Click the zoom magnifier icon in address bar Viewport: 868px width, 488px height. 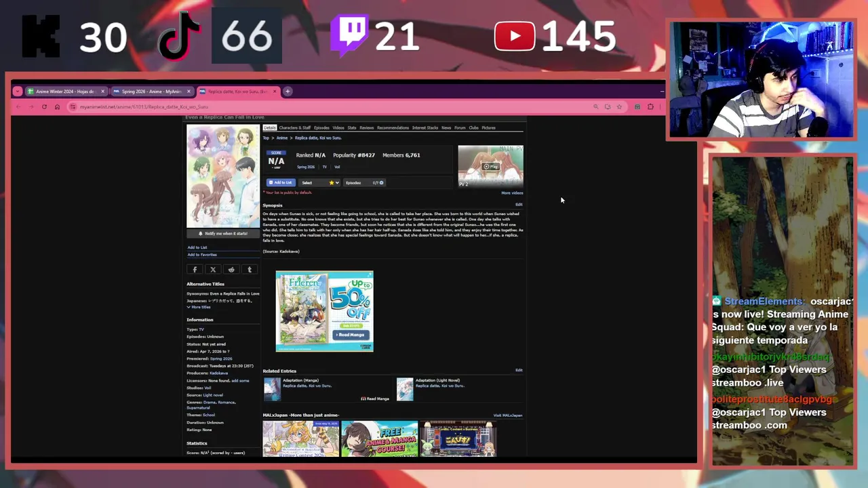(596, 106)
